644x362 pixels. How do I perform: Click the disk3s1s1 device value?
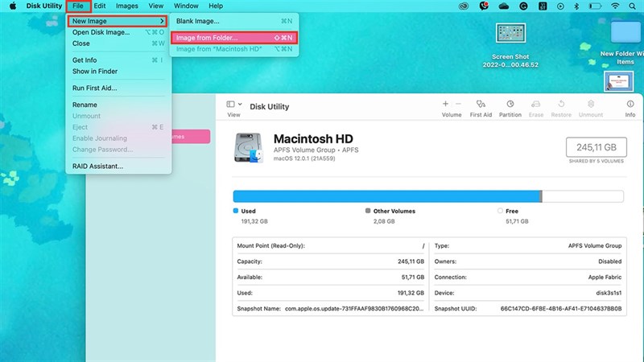point(609,293)
